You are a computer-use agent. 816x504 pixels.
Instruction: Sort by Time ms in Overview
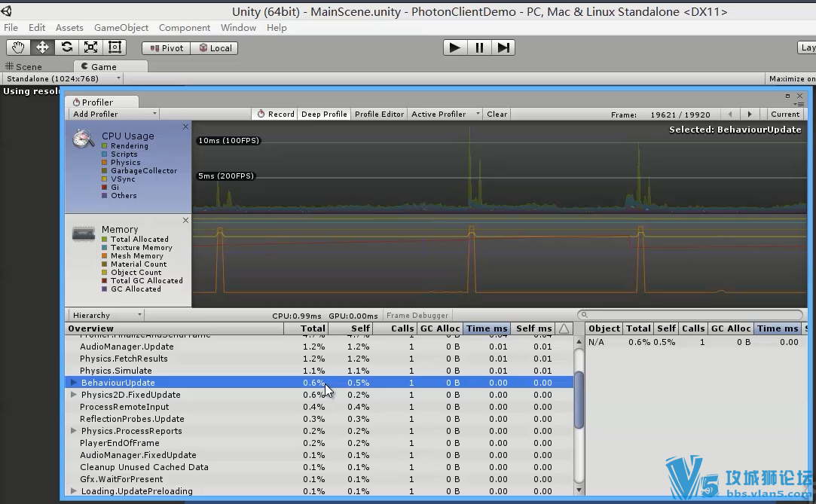pyautogui.click(x=486, y=328)
